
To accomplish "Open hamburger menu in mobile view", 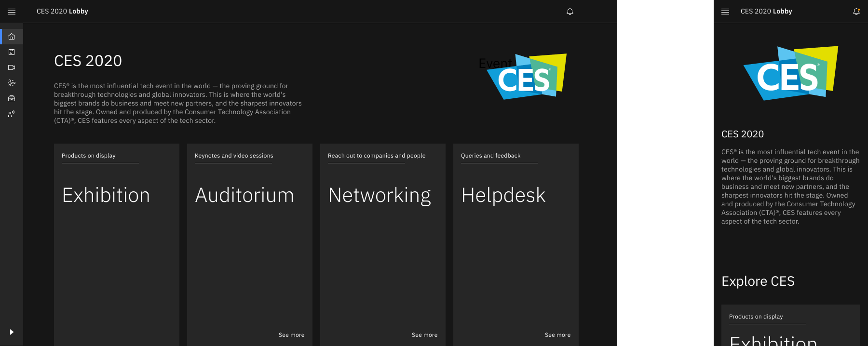I will coord(725,12).
